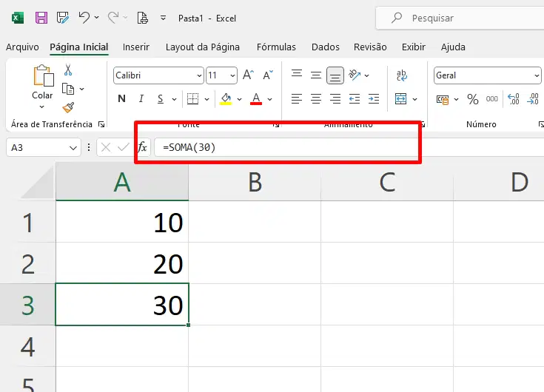Click the Excel app icon in title bar
544x392 pixels.
(x=18, y=18)
